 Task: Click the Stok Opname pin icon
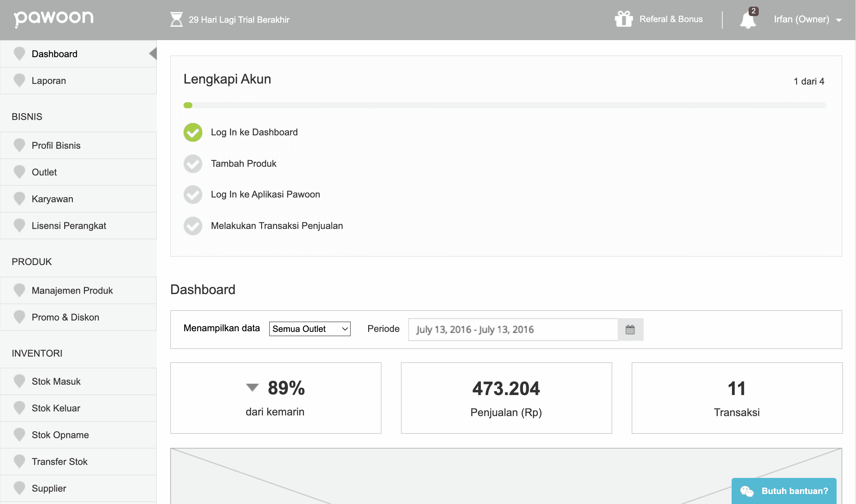pos(19,435)
